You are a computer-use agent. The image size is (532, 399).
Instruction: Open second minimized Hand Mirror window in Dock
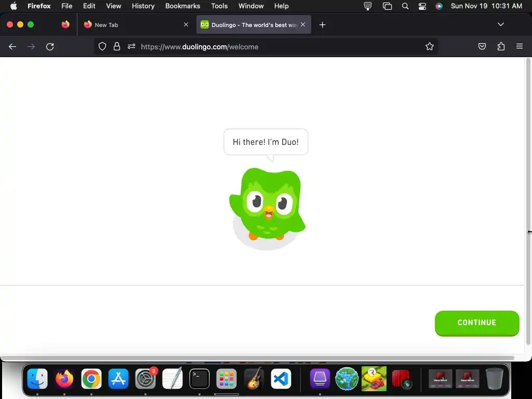(467, 378)
